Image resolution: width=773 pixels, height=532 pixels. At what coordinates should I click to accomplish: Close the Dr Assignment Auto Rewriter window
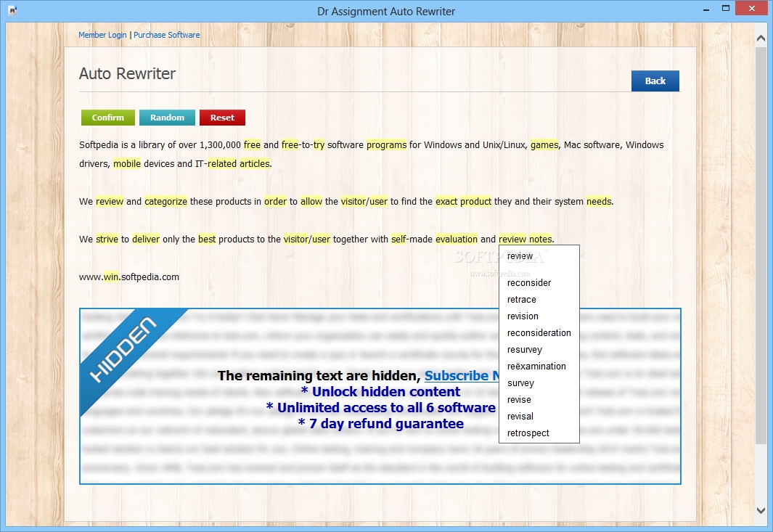click(752, 9)
